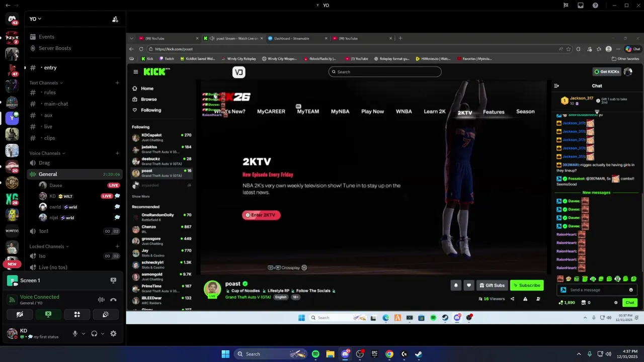The width and height of the screenshot is (644, 362).
Task: Open asmongold in Recommended list
Action: pos(162,277)
